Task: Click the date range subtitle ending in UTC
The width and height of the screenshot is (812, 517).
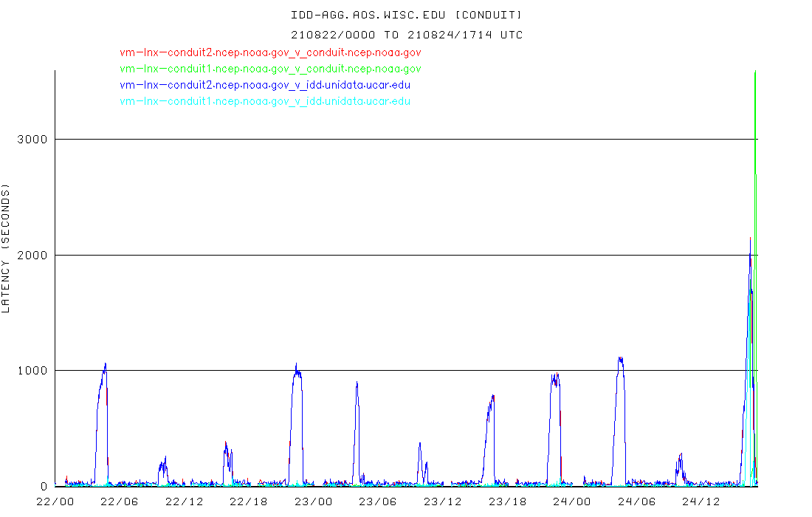Action: coord(406,35)
